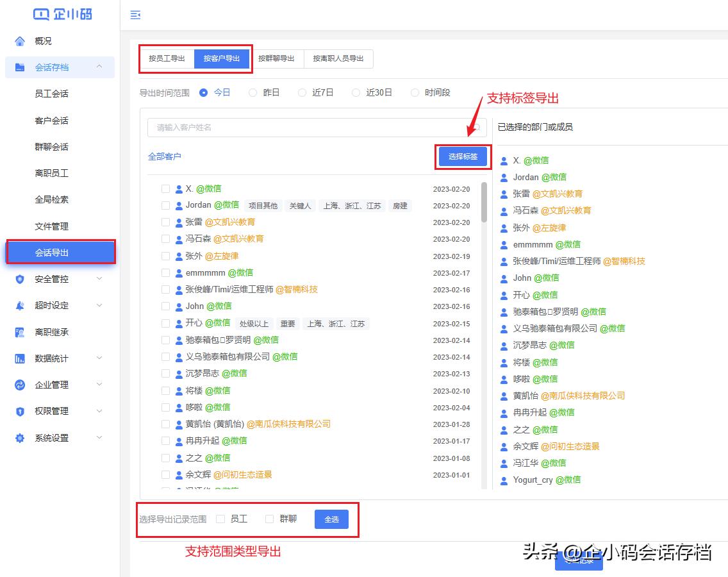This screenshot has width=728, height=577.
Task: Click the 选择标签 button
Action: pyautogui.click(x=463, y=156)
